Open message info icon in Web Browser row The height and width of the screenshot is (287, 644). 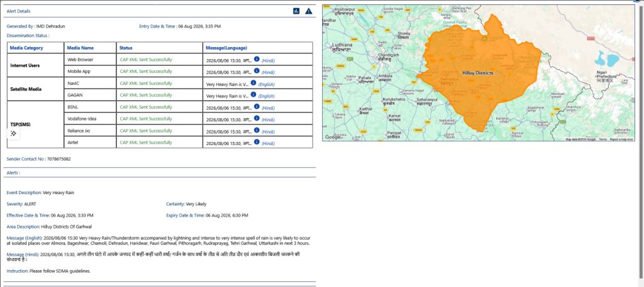(257, 60)
